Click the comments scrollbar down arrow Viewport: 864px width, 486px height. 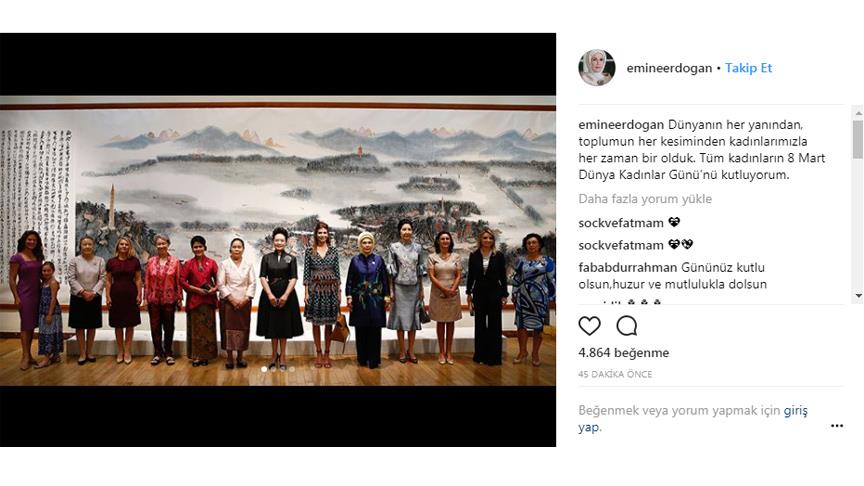click(858, 296)
